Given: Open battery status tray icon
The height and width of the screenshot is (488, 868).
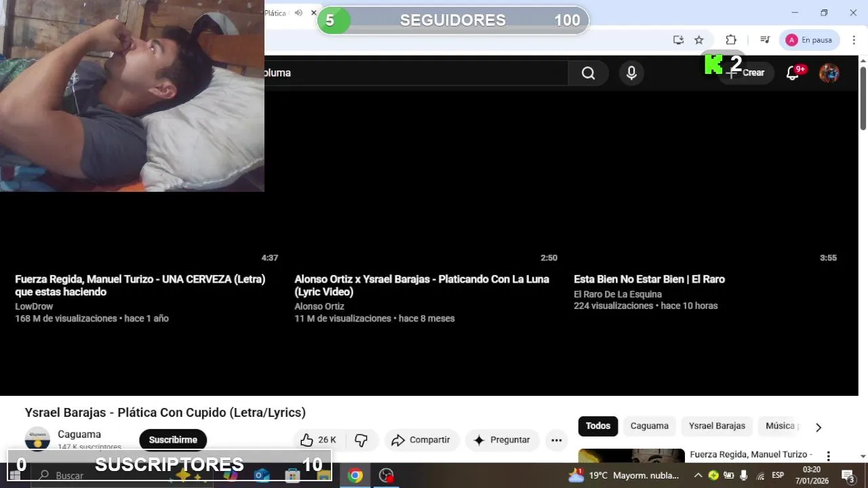Looking at the screenshot, I should (x=729, y=475).
